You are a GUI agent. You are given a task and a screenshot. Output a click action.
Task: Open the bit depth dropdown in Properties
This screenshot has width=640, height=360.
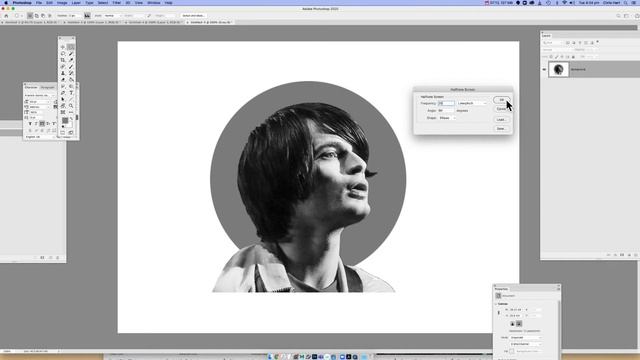point(526,344)
